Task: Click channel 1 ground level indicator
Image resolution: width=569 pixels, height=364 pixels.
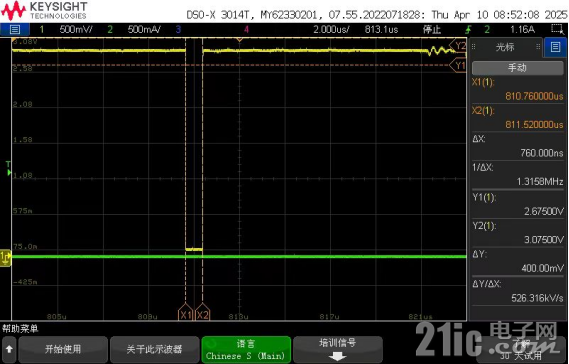Action: click(x=6, y=258)
